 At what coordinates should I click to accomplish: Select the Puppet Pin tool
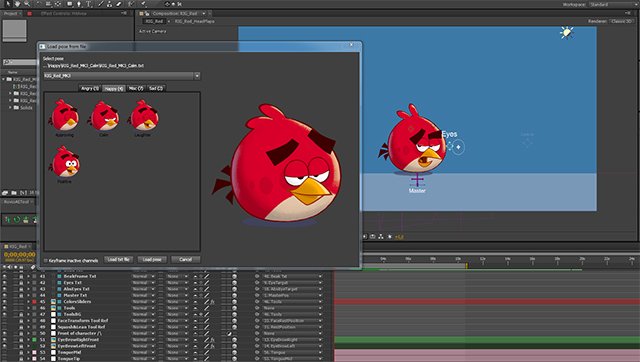[144, 4]
